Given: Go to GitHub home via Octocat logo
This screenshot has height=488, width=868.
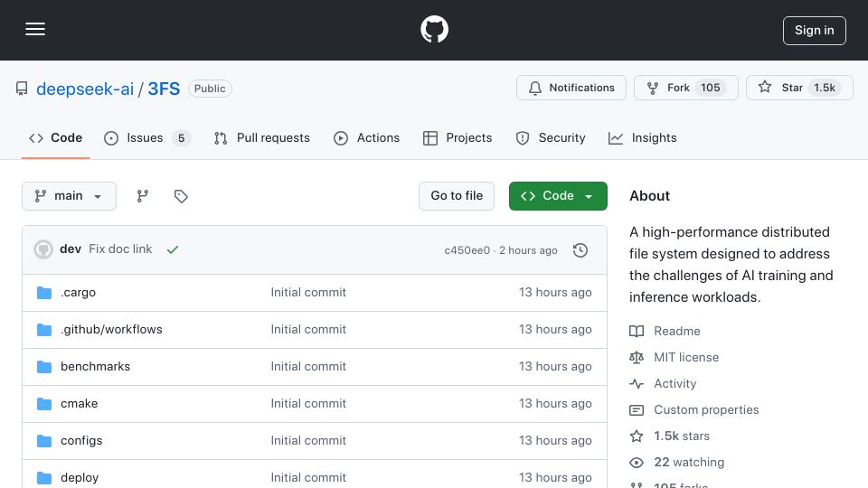Looking at the screenshot, I should click(x=434, y=29).
